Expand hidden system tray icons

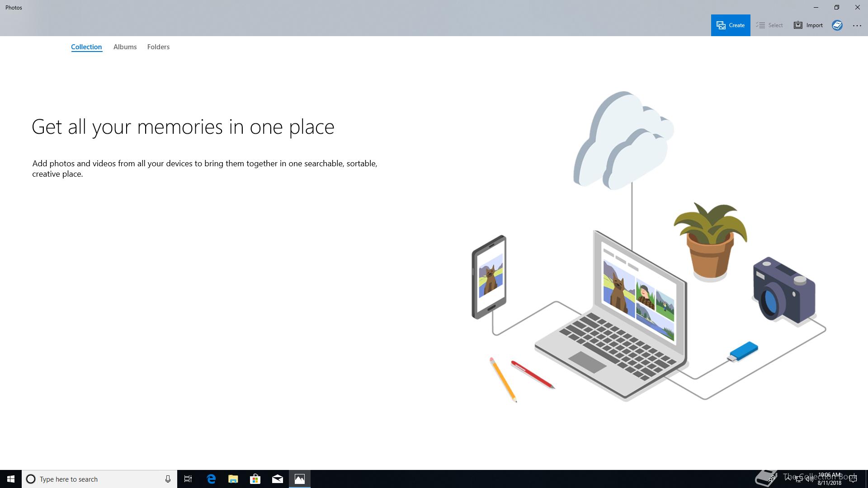tap(788, 479)
